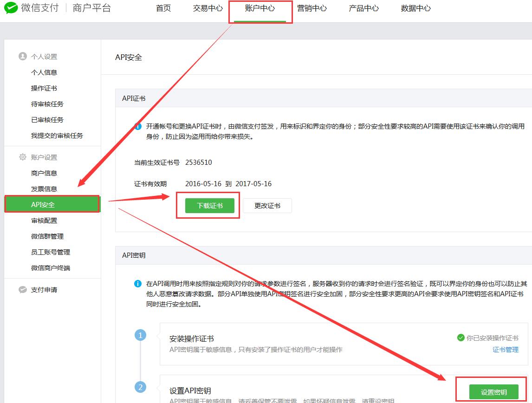Click certificate number 2536510
The width and height of the screenshot is (532, 403).
[199, 162]
